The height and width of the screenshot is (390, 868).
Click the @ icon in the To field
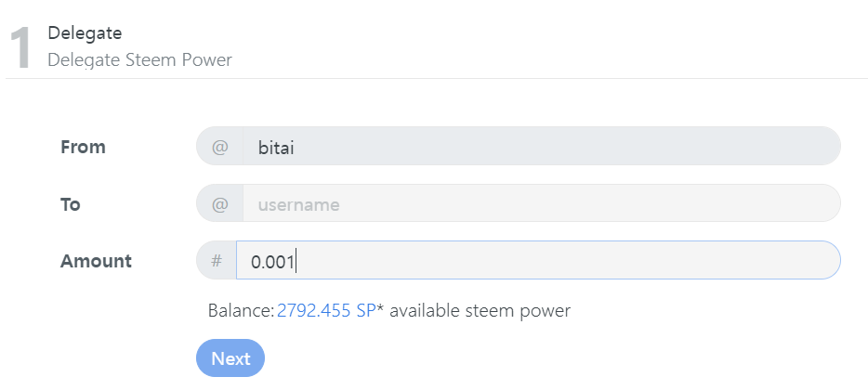coord(220,204)
